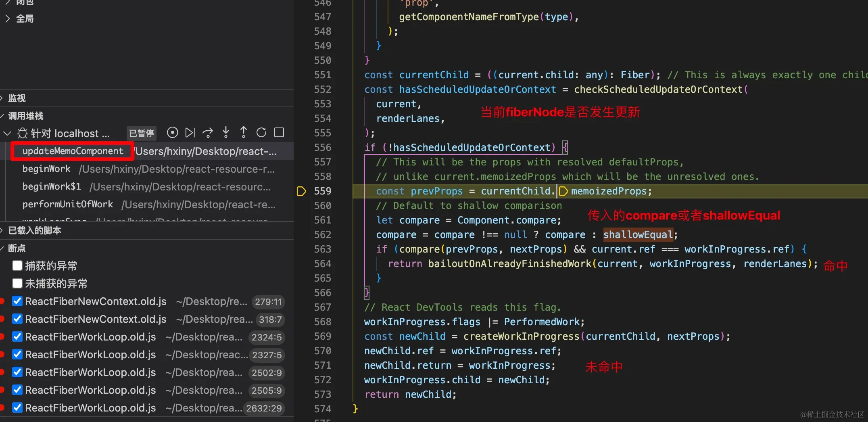Click the shallowEqual identifier on line 562
The image size is (868, 422).
click(x=638, y=235)
